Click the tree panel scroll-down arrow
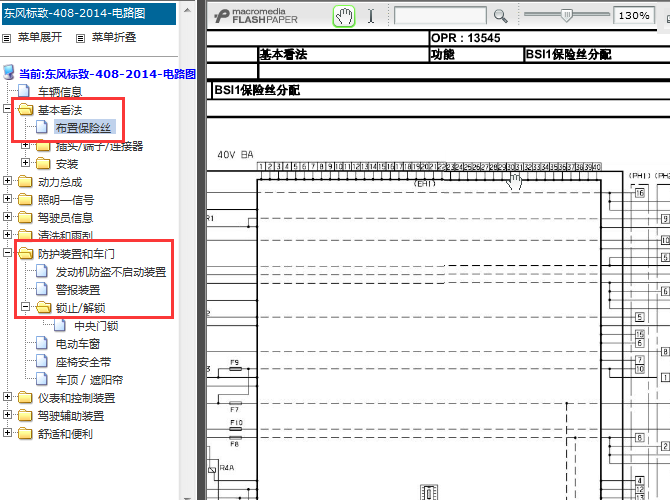The height and width of the screenshot is (500, 670). (x=187, y=497)
